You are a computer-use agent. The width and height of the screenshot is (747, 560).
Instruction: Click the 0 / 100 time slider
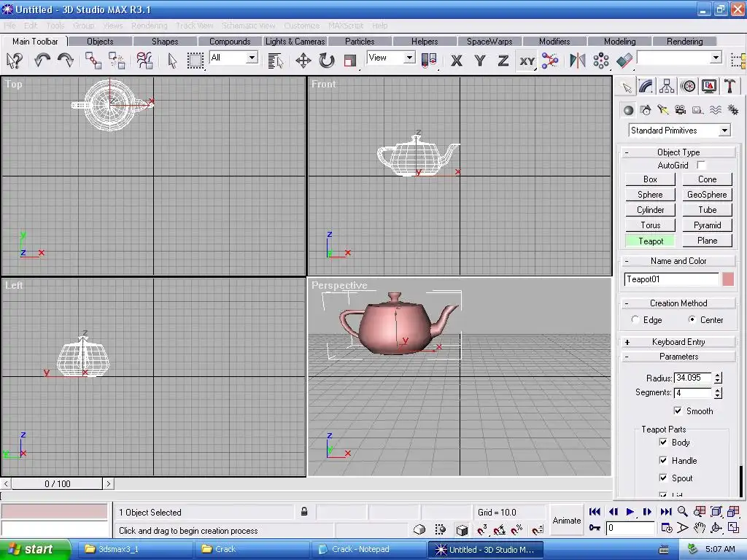pyautogui.click(x=57, y=484)
